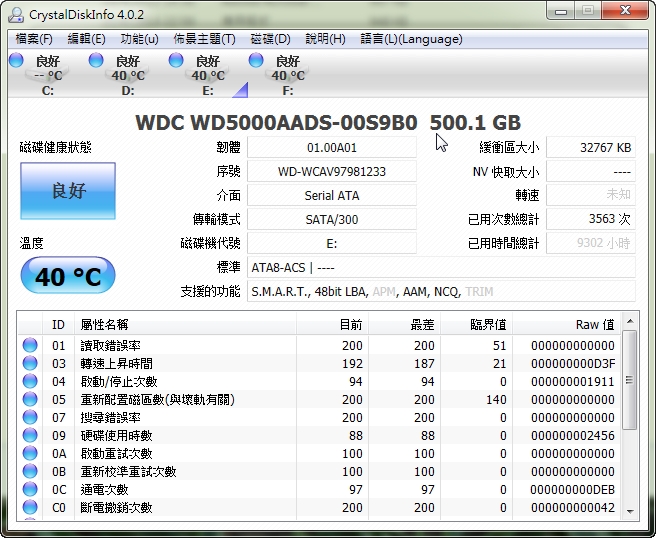Click raw value 000000002456
The image size is (656, 538).
coord(573,436)
